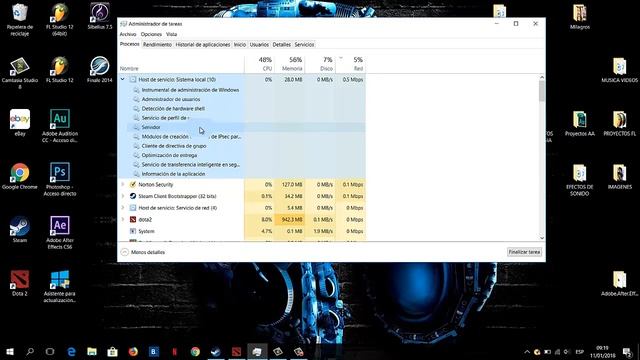640x360 pixels.
Task: Select Información de la aplicación row
Action: click(x=242, y=174)
